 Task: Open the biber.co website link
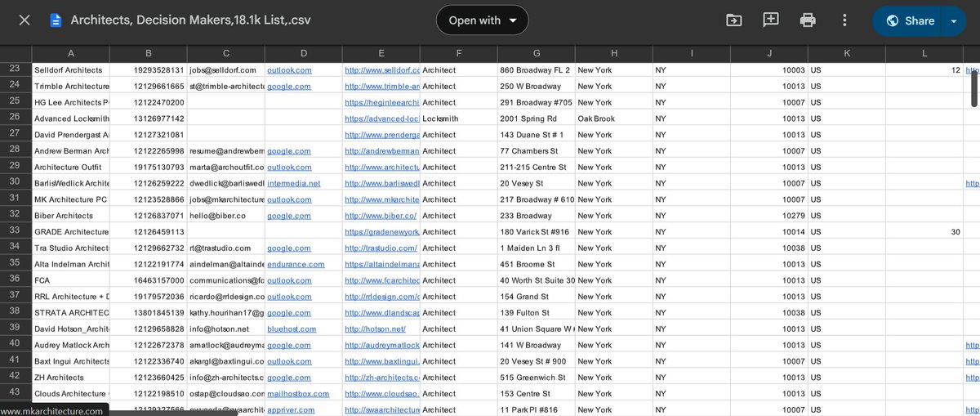click(381, 216)
